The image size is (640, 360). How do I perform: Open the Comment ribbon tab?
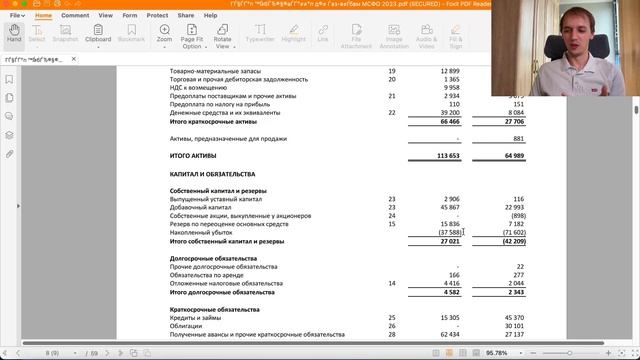[75, 16]
